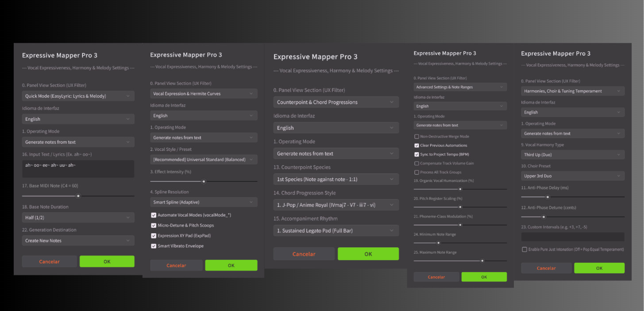
Task: Open Operating Mode dropdown in Advanced Settings dialog
Action: click(x=460, y=125)
